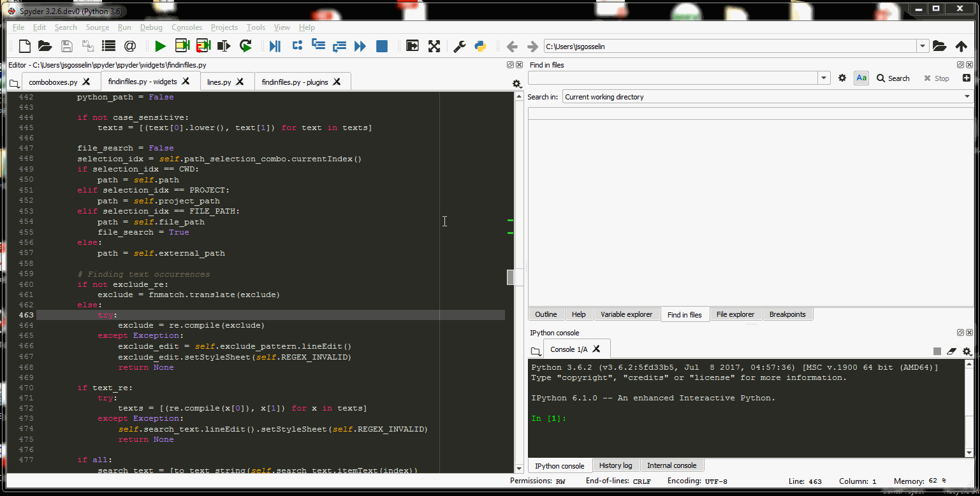
Task: Clear the IPython console with the eraser icon
Action: tap(952, 351)
